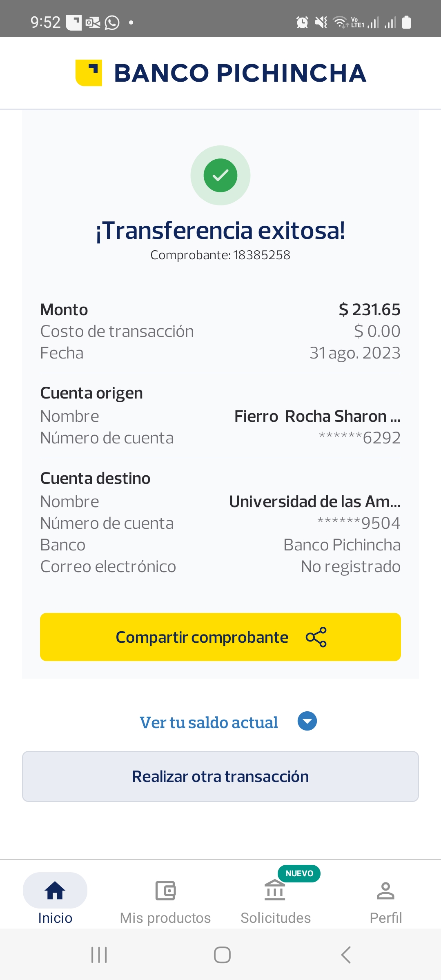441x980 pixels.
Task: Tap the Comprobante number 18385258
Action: (261, 255)
